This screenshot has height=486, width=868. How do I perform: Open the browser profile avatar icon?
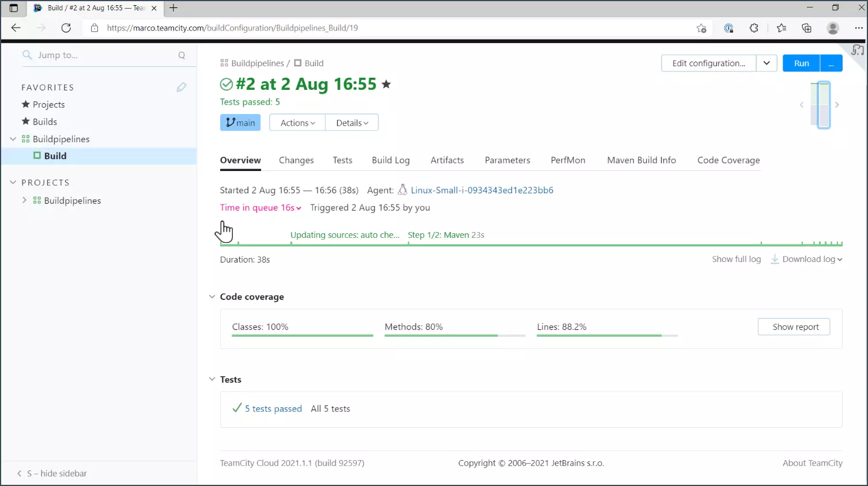[x=832, y=28]
